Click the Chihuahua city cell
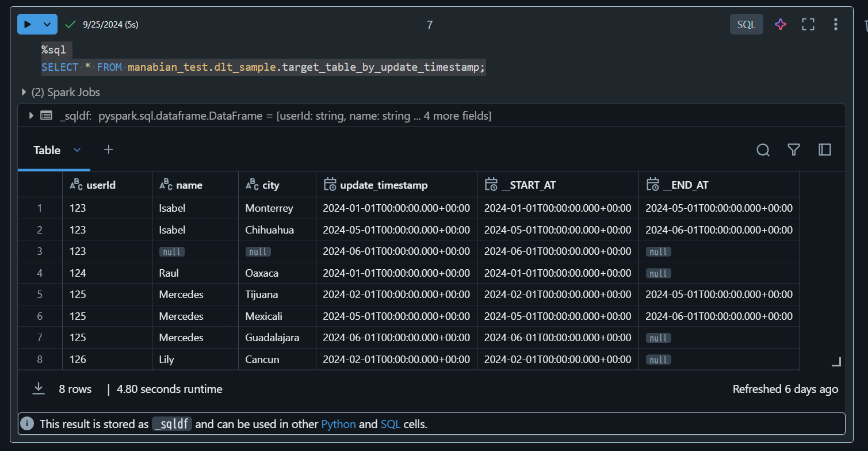The width and height of the screenshot is (868, 451). pos(277,230)
